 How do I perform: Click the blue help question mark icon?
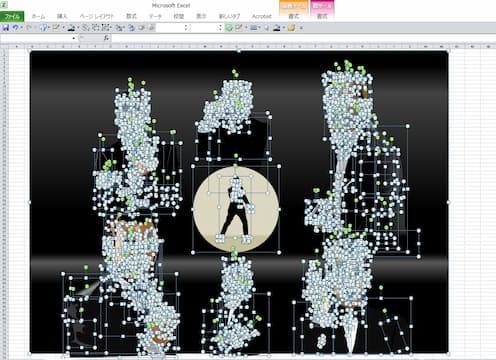pyautogui.click(x=43, y=28)
